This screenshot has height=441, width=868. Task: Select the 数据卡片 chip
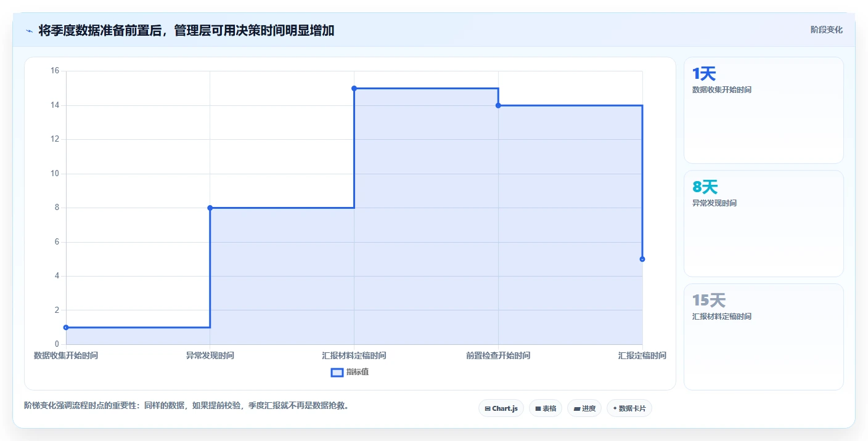coord(629,408)
